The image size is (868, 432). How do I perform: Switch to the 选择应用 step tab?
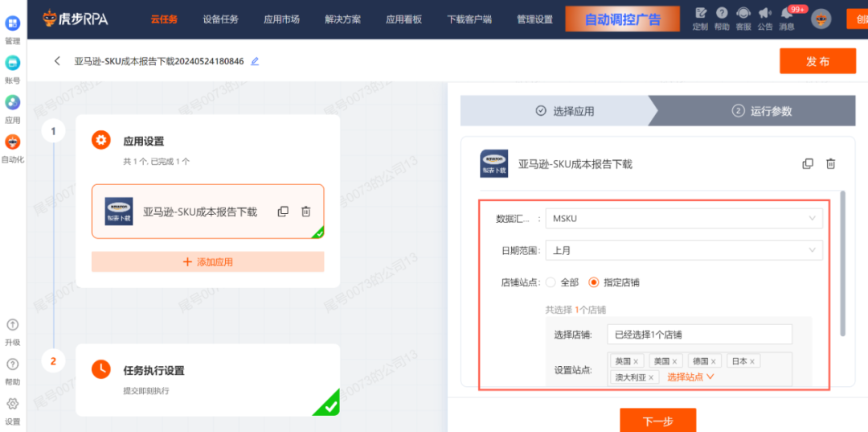(x=559, y=111)
